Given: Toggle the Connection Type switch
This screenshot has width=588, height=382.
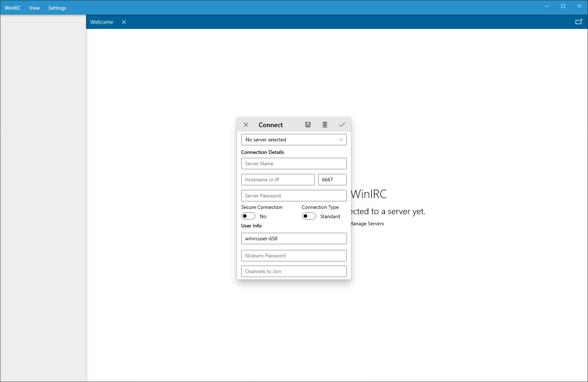Looking at the screenshot, I should click(309, 216).
